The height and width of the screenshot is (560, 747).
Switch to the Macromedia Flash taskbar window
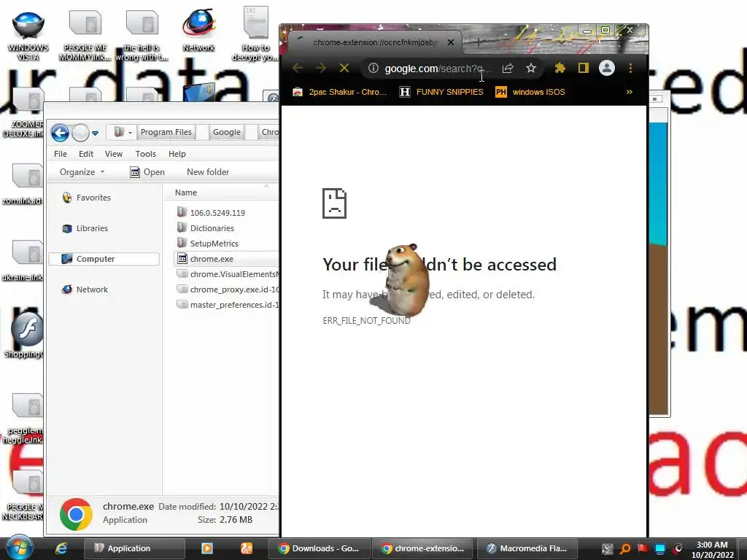pyautogui.click(x=527, y=548)
